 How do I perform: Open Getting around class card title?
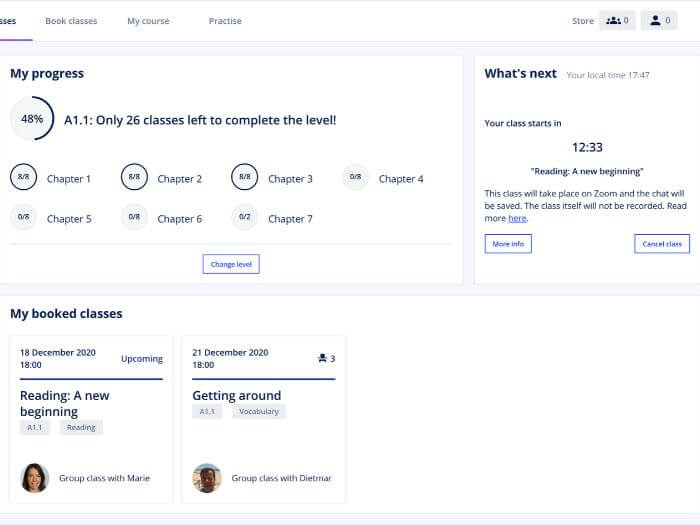pyautogui.click(x=237, y=396)
